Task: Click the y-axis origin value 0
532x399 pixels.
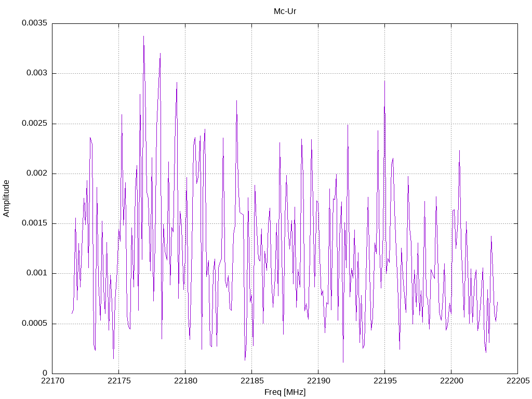Action: [x=45, y=373]
